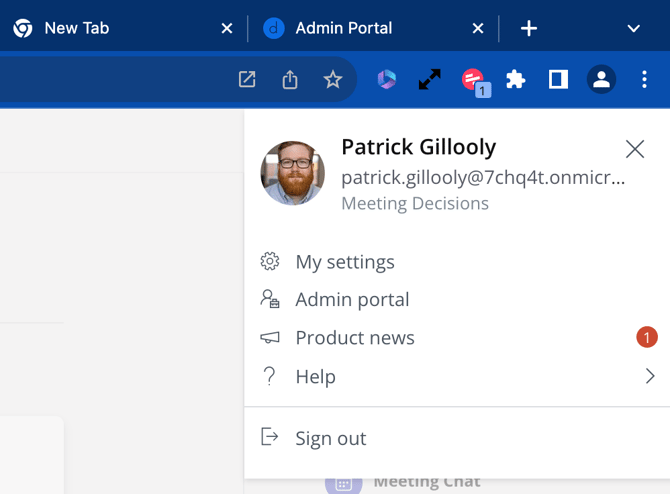Image resolution: width=670 pixels, height=494 pixels.
Task: Expand the Help submenu
Action: [x=649, y=376]
